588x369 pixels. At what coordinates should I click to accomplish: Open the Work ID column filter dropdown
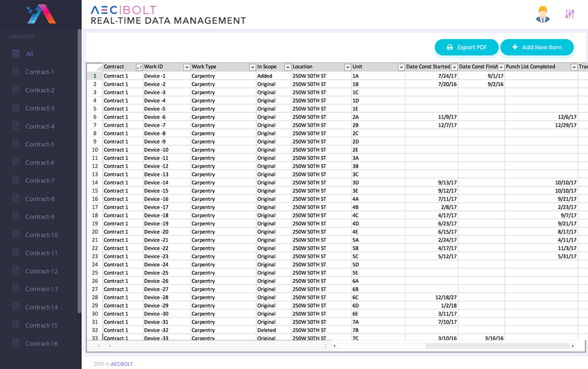click(x=186, y=67)
